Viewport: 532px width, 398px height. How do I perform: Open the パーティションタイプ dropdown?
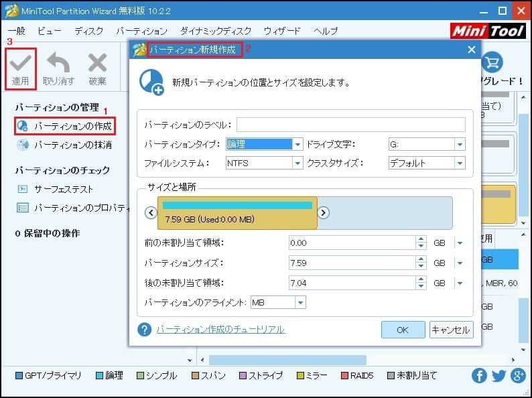coord(297,144)
